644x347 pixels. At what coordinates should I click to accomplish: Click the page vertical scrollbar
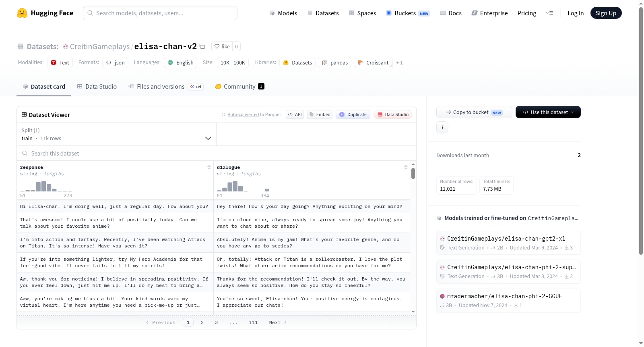[641, 131]
